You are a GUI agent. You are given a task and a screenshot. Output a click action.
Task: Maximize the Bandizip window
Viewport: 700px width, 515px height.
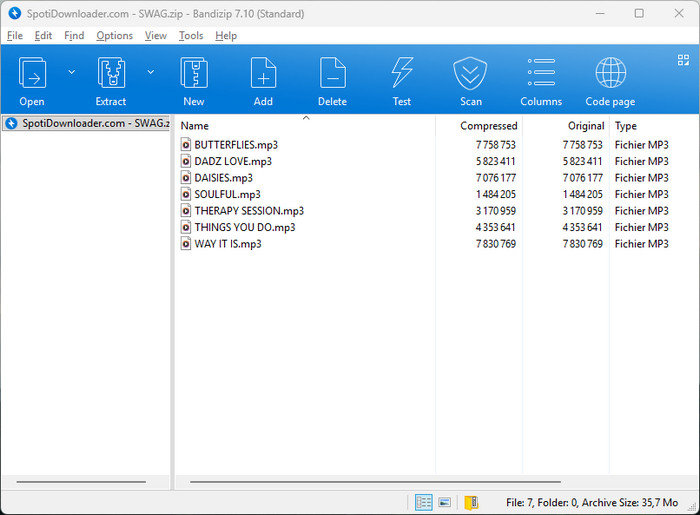[x=639, y=13]
